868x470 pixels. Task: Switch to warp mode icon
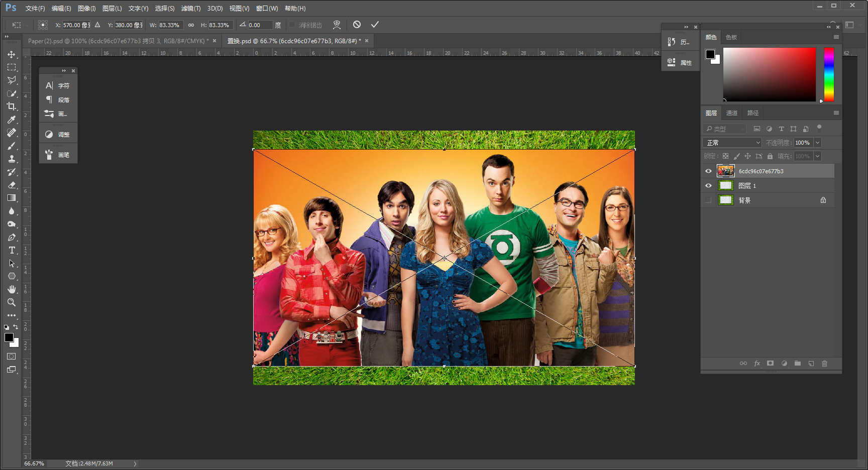click(x=337, y=25)
